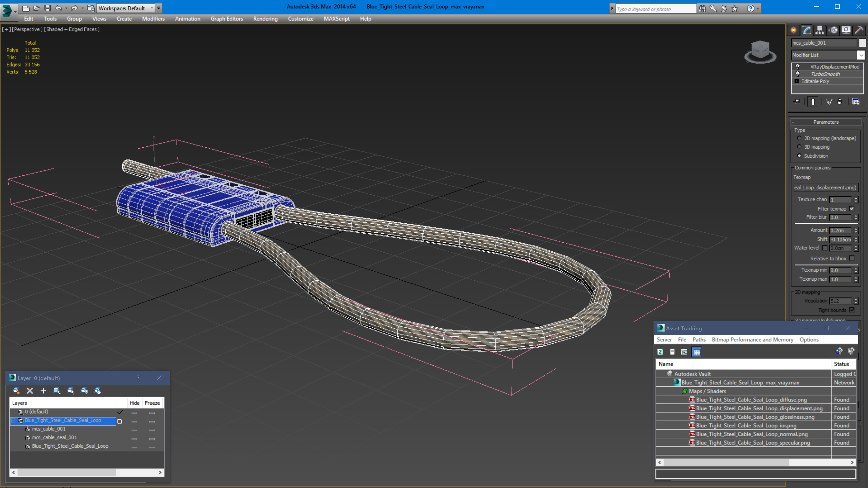Click Add Selected Objects plus icon in Layers

pyautogui.click(x=43, y=391)
